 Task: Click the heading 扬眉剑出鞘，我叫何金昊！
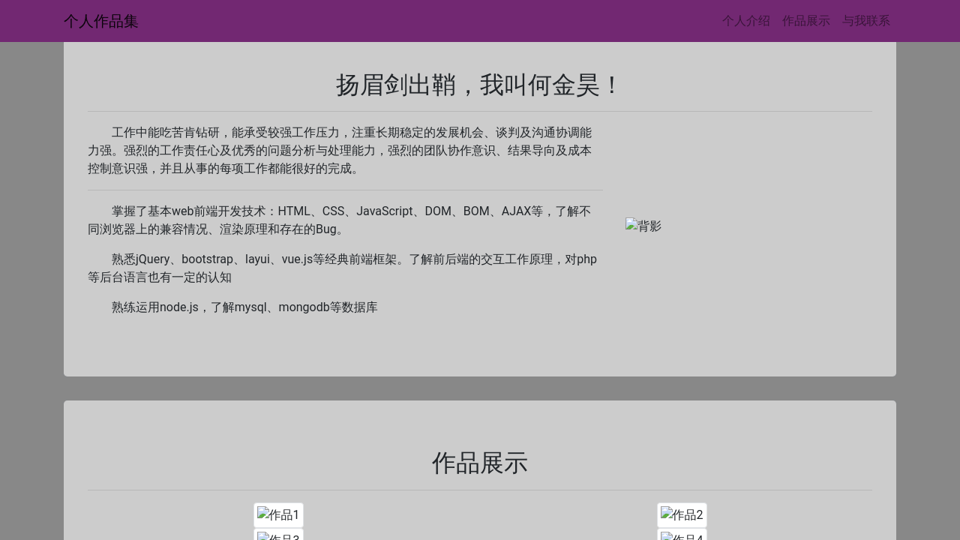point(479,86)
